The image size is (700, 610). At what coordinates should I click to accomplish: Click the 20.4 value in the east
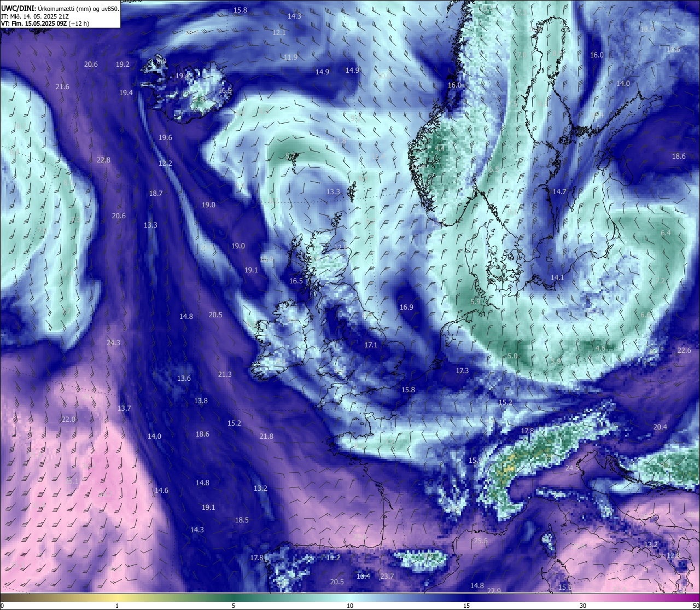(660, 427)
